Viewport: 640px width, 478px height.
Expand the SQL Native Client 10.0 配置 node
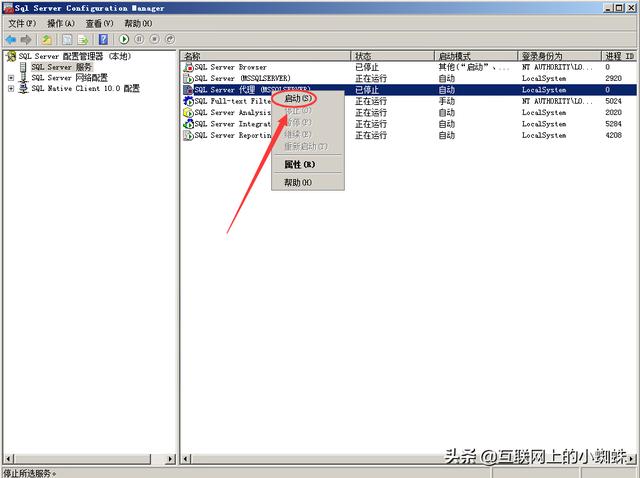coord(11,88)
